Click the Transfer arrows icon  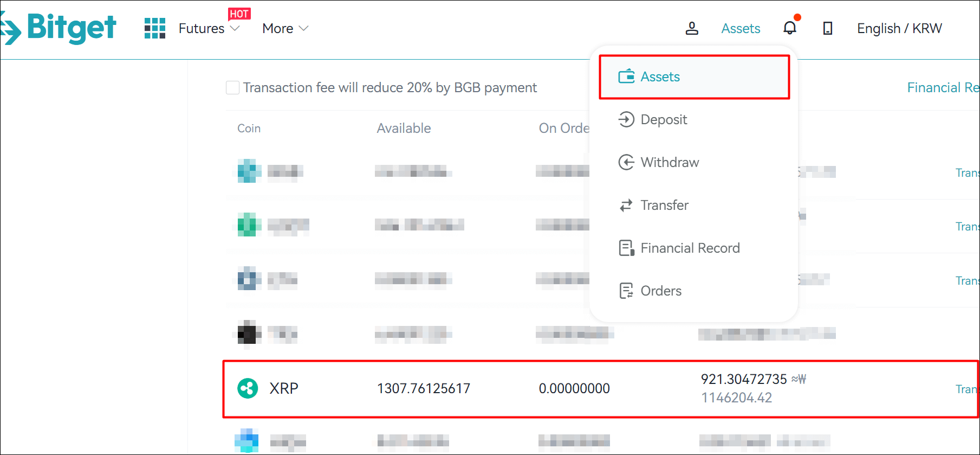tap(626, 205)
